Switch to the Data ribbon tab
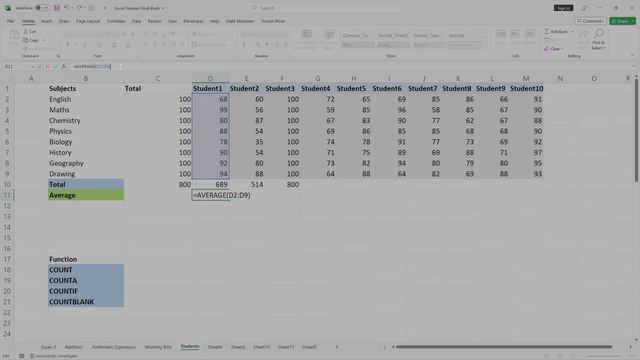This screenshot has width=640, height=360. (136, 21)
